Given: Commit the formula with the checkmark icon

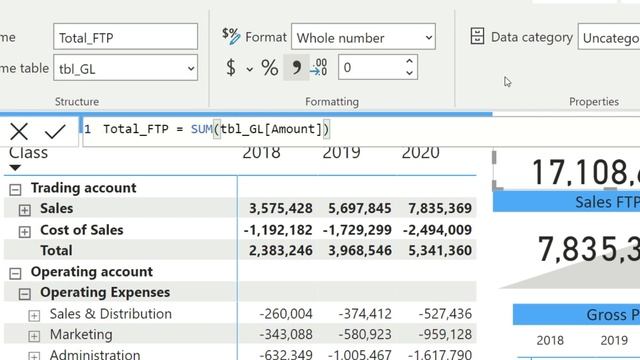Looking at the screenshot, I should (55, 131).
